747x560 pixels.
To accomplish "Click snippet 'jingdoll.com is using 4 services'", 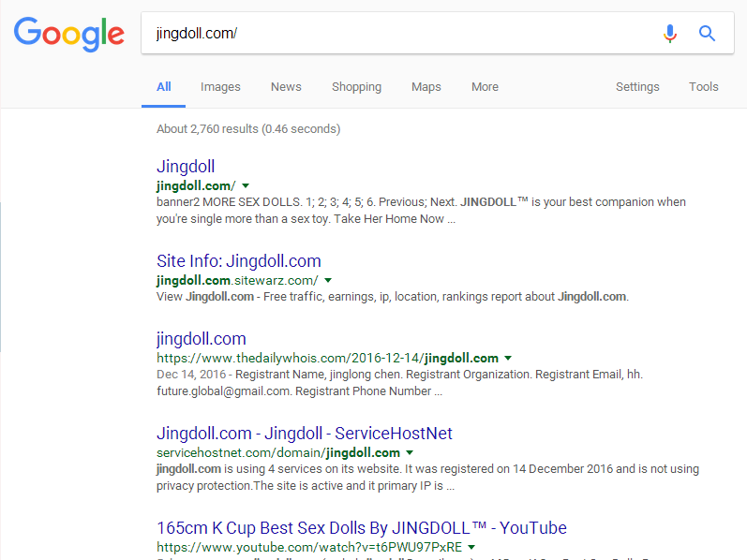I will tap(427, 478).
